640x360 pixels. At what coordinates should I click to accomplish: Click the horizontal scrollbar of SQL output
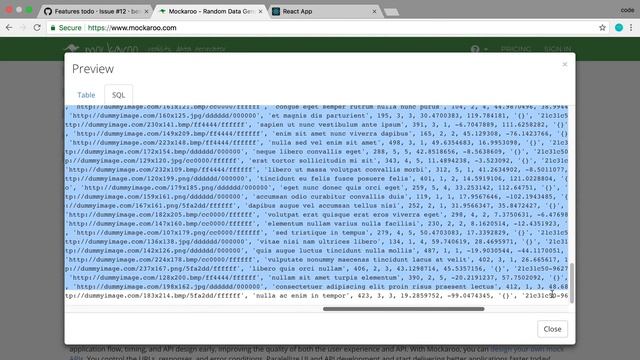pos(403,309)
